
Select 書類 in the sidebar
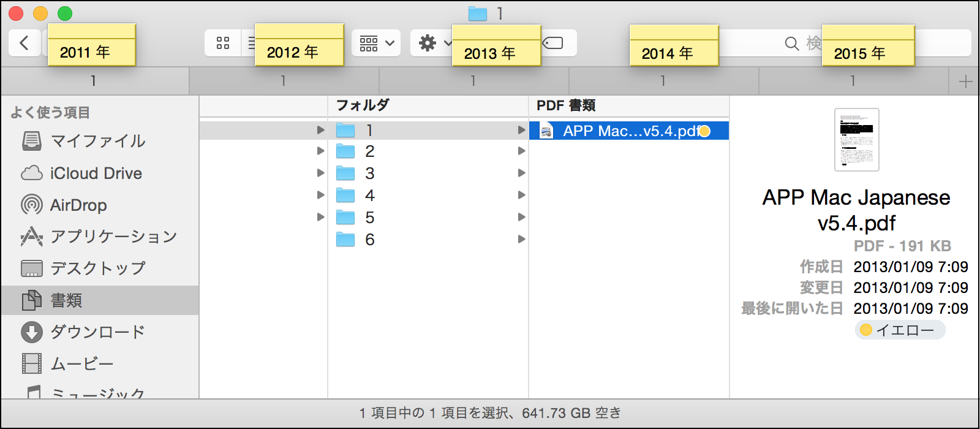[100, 300]
